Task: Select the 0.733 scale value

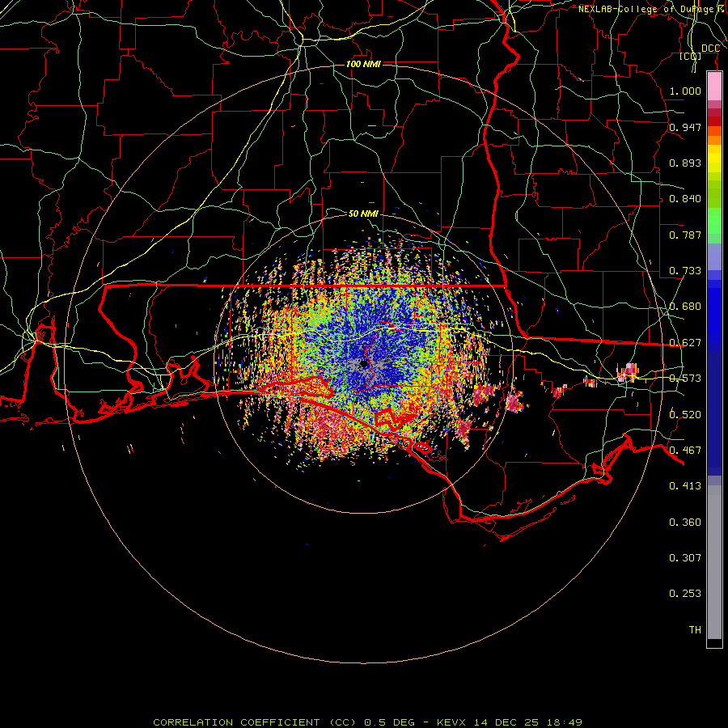Action: point(685,271)
